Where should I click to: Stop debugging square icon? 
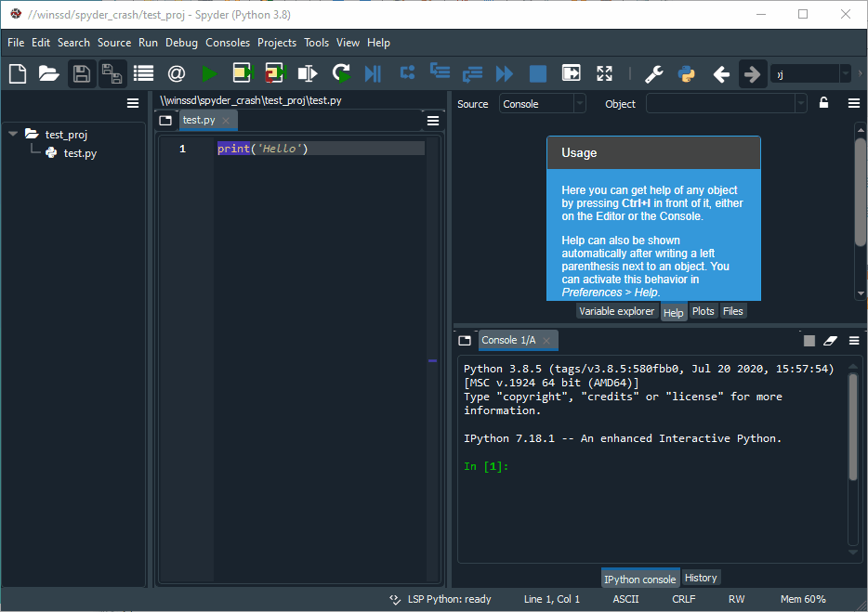[538, 73]
